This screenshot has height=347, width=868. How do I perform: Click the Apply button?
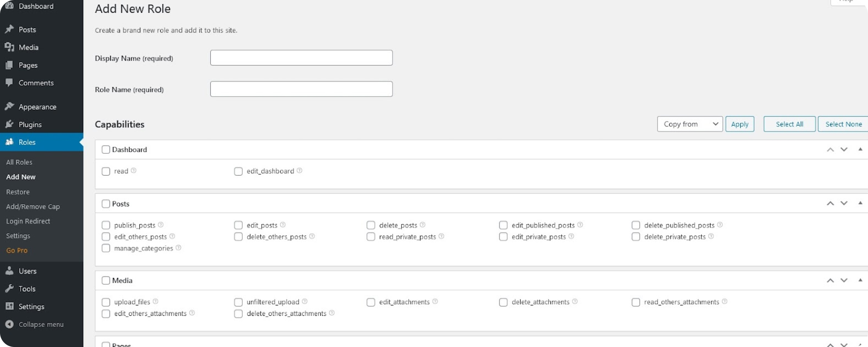click(740, 124)
